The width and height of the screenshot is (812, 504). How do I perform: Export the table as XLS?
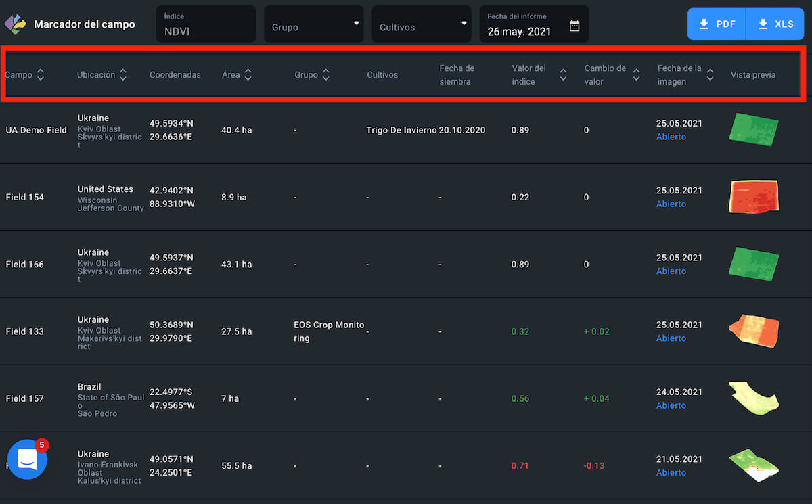(775, 24)
